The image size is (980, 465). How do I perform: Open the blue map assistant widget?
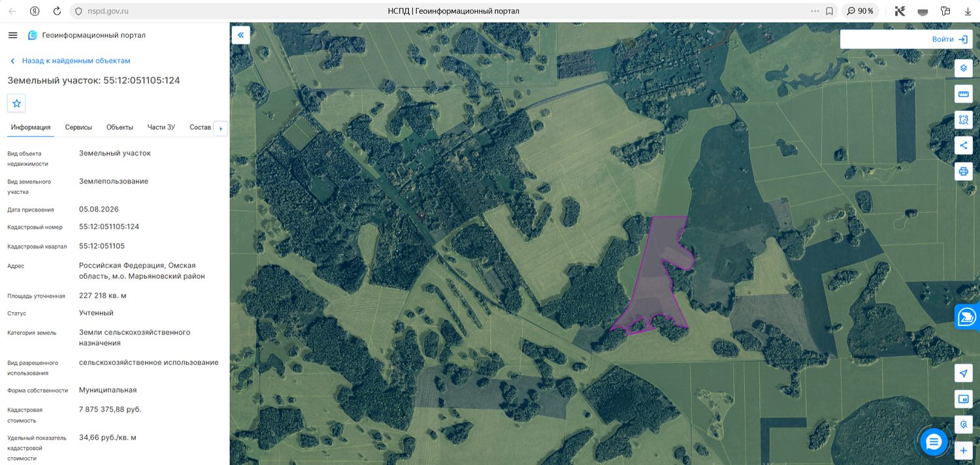click(x=967, y=317)
